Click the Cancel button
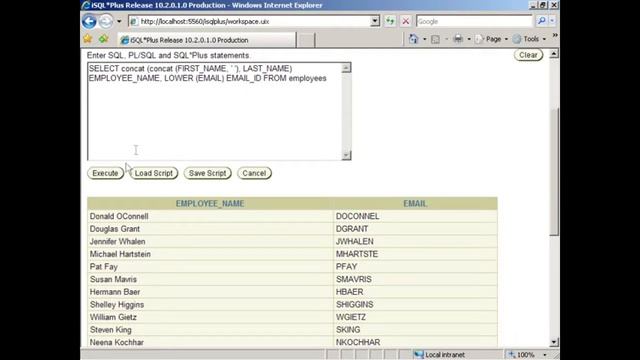This screenshot has height=360, width=640. (254, 173)
